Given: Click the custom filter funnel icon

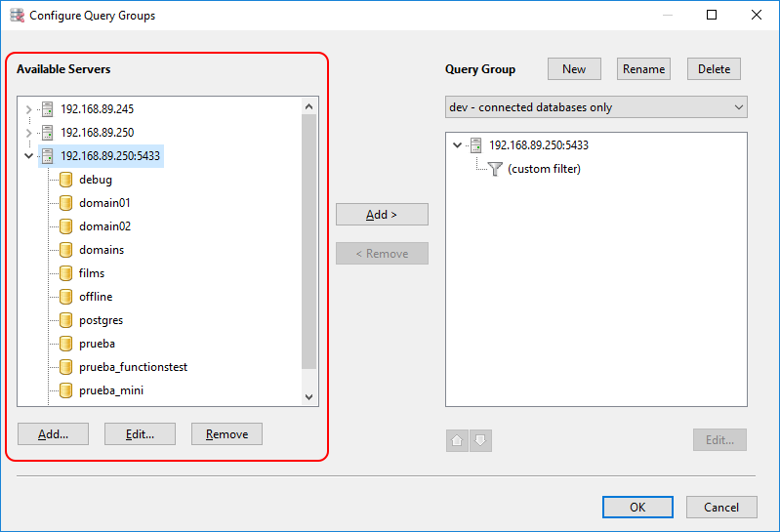Looking at the screenshot, I should point(495,169).
